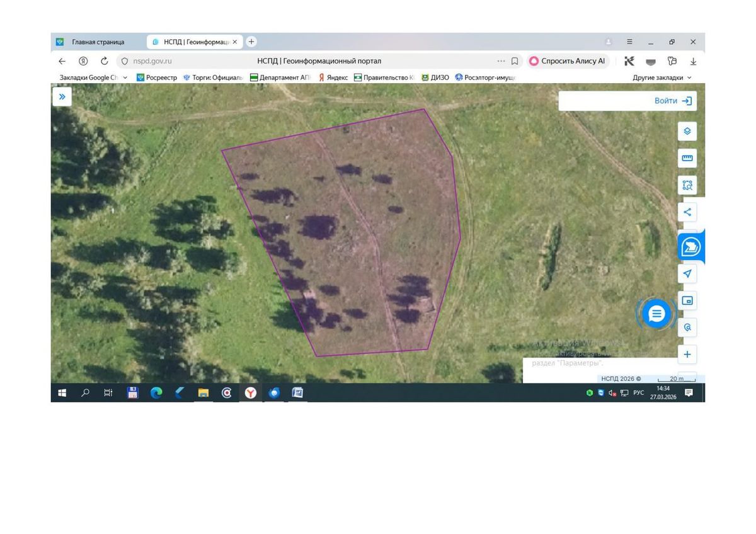Switch the РУС input language indicator
Viewport: 756px width, 534px height.
[x=639, y=393]
